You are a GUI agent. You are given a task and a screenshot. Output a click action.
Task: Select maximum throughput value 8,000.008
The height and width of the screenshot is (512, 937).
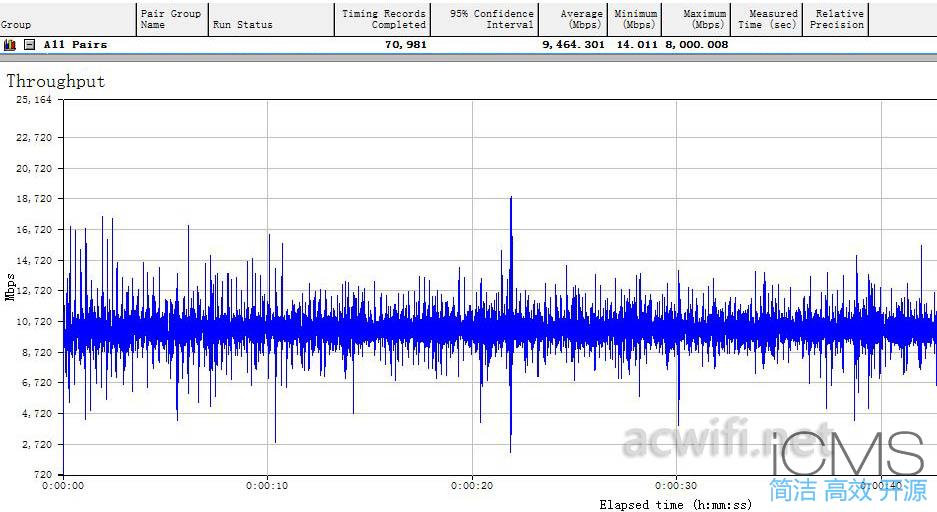tap(697, 45)
